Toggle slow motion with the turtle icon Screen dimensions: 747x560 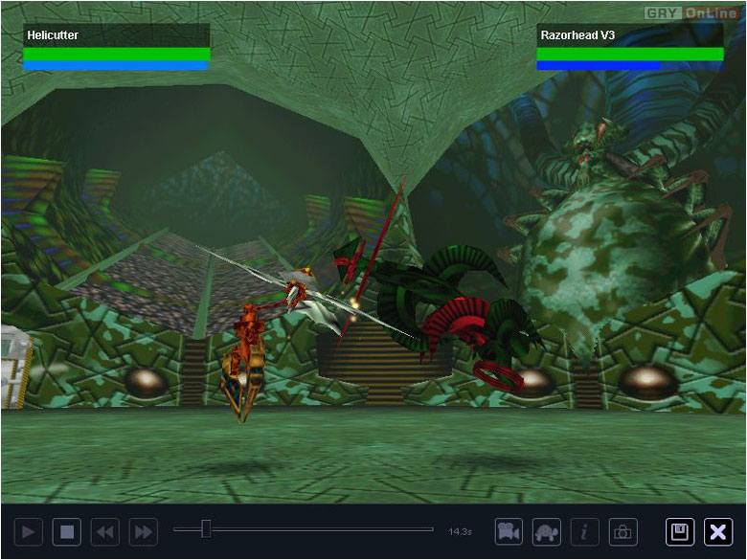pos(547,532)
